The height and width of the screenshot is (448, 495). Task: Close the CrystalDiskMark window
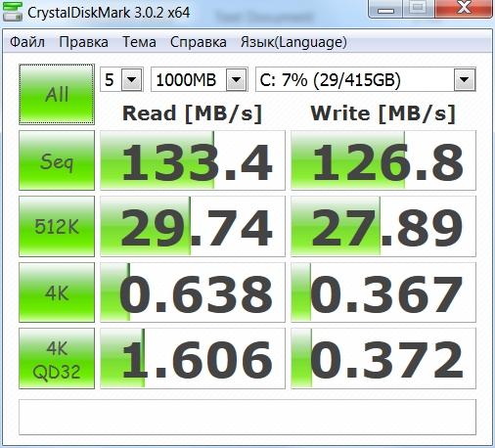click(x=464, y=9)
